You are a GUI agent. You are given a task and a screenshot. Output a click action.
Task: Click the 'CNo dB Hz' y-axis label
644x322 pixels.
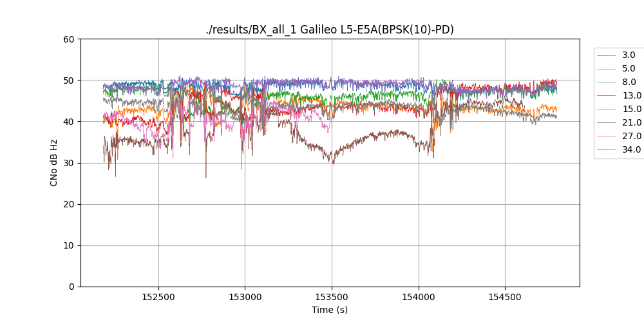coord(54,163)
